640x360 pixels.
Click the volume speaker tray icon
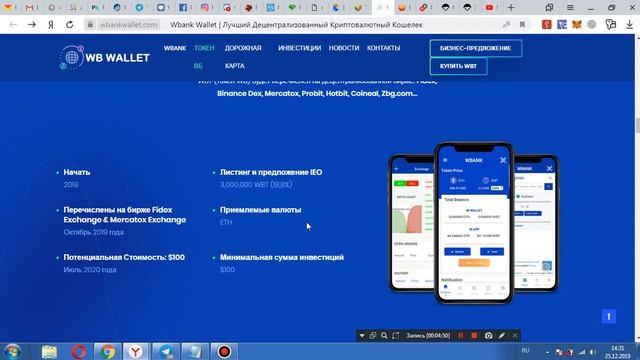592,352
